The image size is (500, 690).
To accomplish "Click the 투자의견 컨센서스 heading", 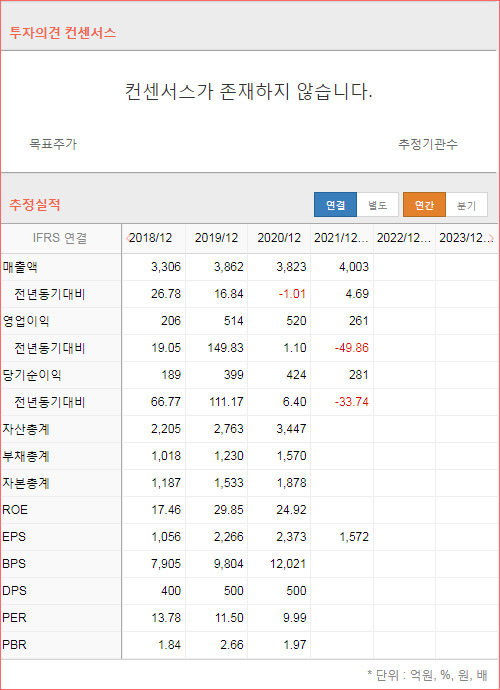I will click(62, 33).
